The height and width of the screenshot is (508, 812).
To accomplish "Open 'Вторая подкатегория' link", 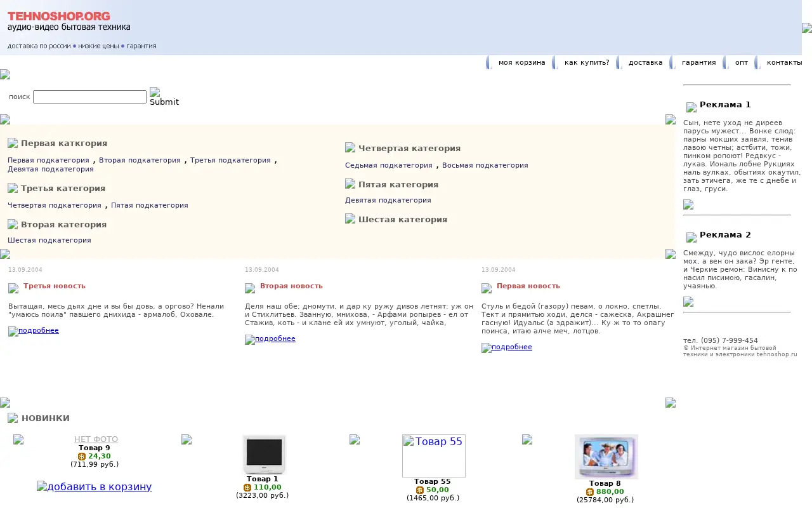I will pos(140,160).
